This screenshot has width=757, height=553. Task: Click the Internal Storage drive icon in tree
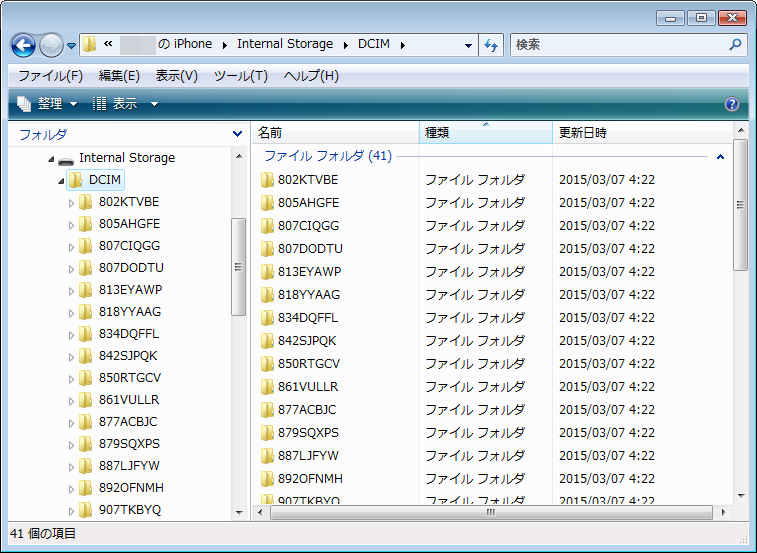pos(66,158)
